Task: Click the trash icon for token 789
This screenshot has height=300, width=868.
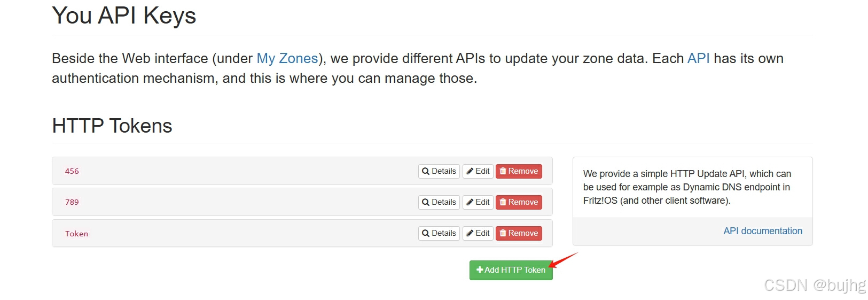Action: click(503, 202)
